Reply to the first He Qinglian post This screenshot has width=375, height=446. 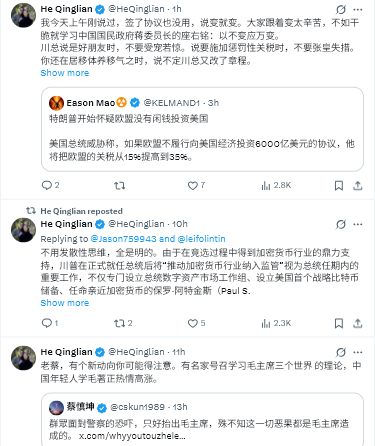click(50, 185)
